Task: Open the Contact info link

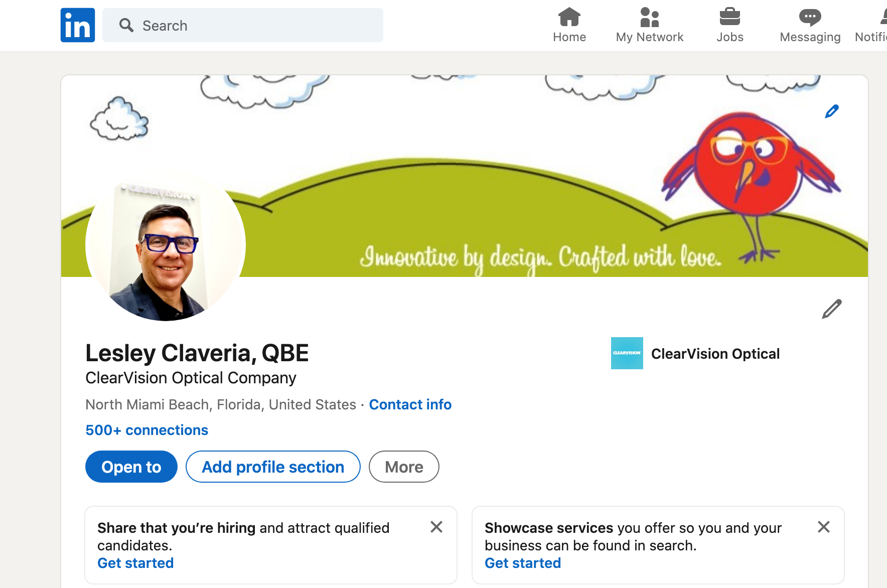Action: pyautogui.click(x=410, y=404)
